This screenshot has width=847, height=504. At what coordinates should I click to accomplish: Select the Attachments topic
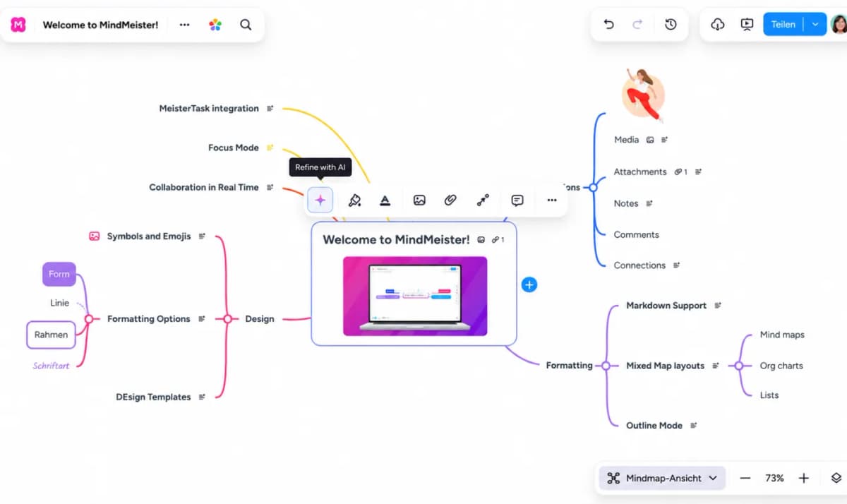point(640,172)
